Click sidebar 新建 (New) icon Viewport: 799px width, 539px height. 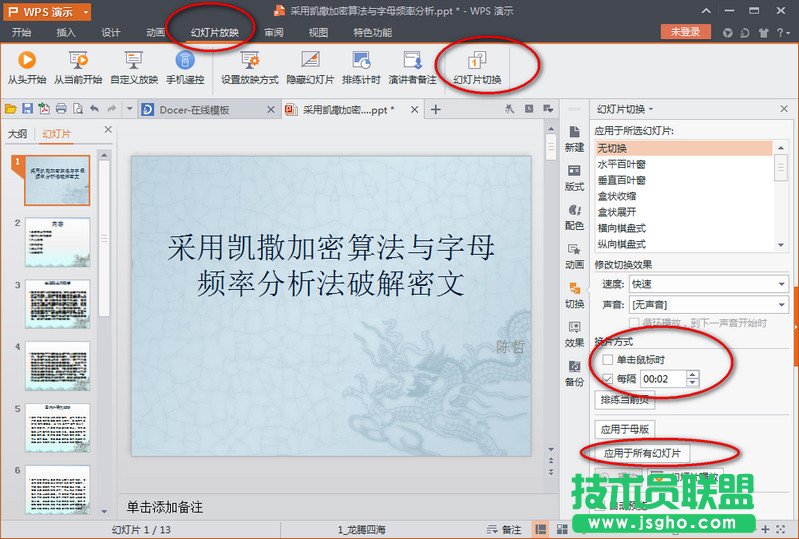[x=574, y=132]
